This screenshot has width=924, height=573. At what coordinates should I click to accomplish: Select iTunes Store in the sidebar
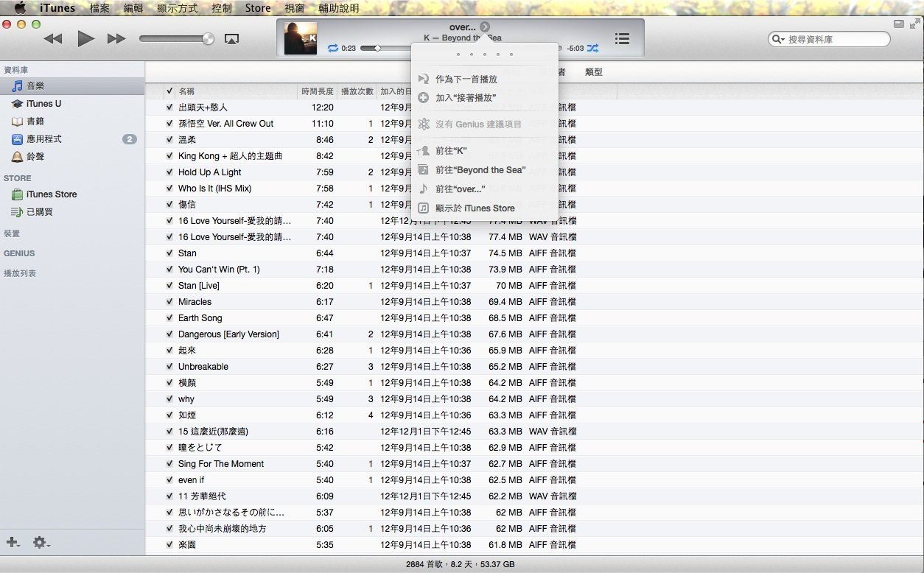point(51,194)
